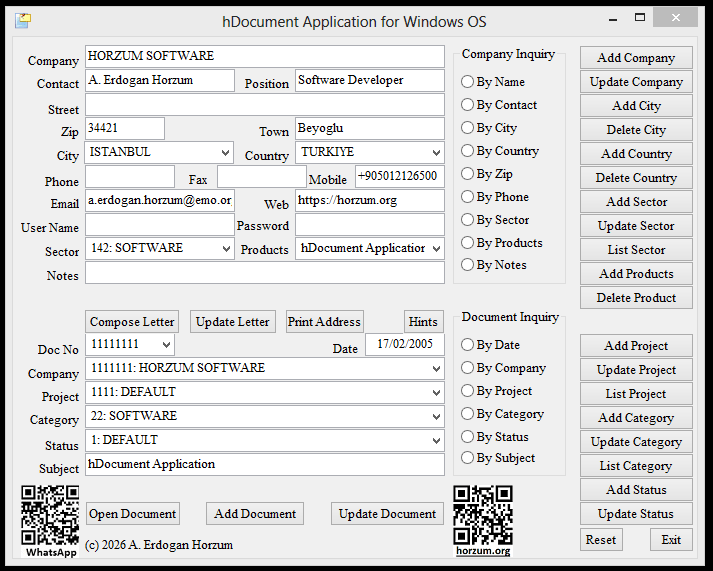
Task: Expand the Status dropdown 1: DEFAULT
Action: [435, 441]
